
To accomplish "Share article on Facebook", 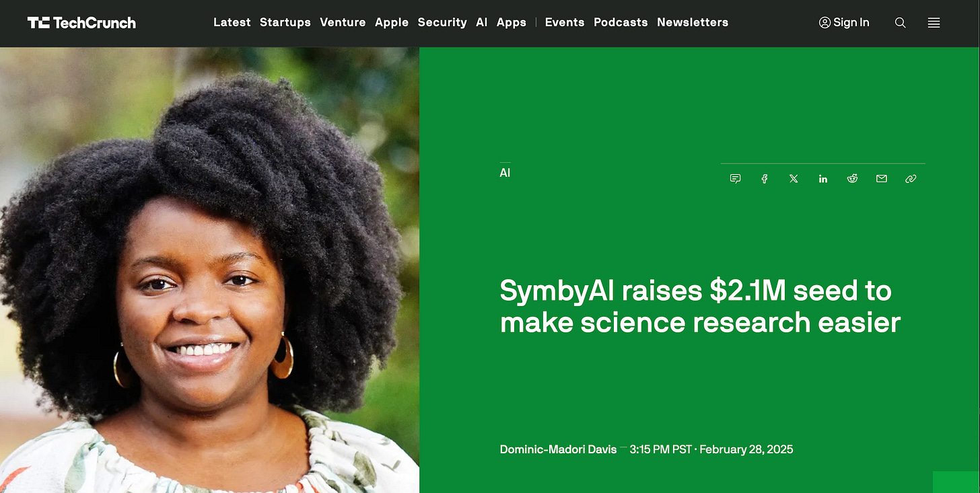I will tap(765, 179).
